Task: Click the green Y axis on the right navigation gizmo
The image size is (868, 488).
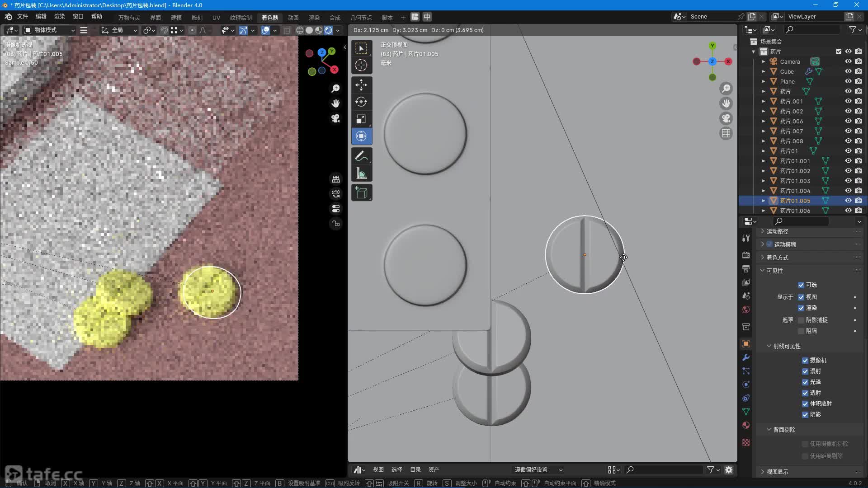Action: 712,46
